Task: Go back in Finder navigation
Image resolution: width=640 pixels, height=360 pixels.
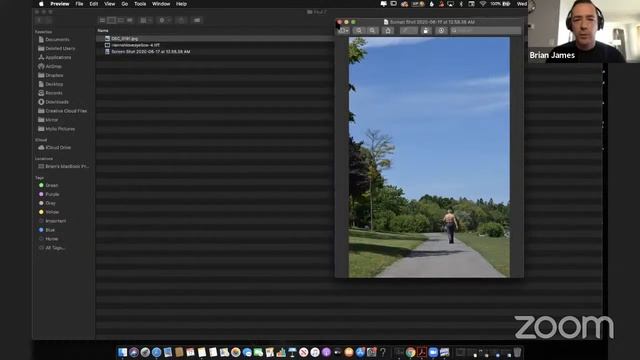Action: (x=39, y=20)
